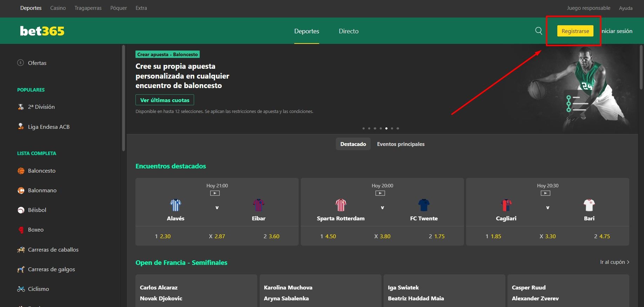The image size is (644, 307).
Task: Click the Balonmano text label in sidebar
Action: point(42,190)
